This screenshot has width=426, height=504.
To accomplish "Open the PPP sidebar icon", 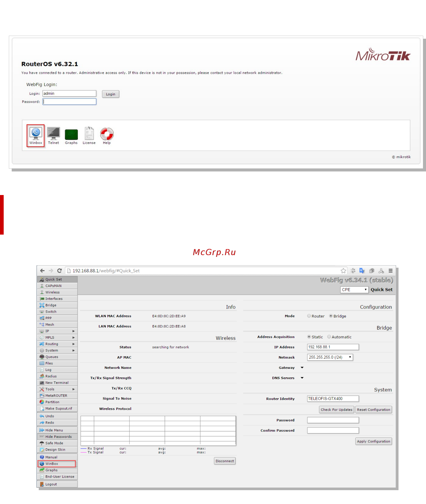I will (x=42, y=318).
